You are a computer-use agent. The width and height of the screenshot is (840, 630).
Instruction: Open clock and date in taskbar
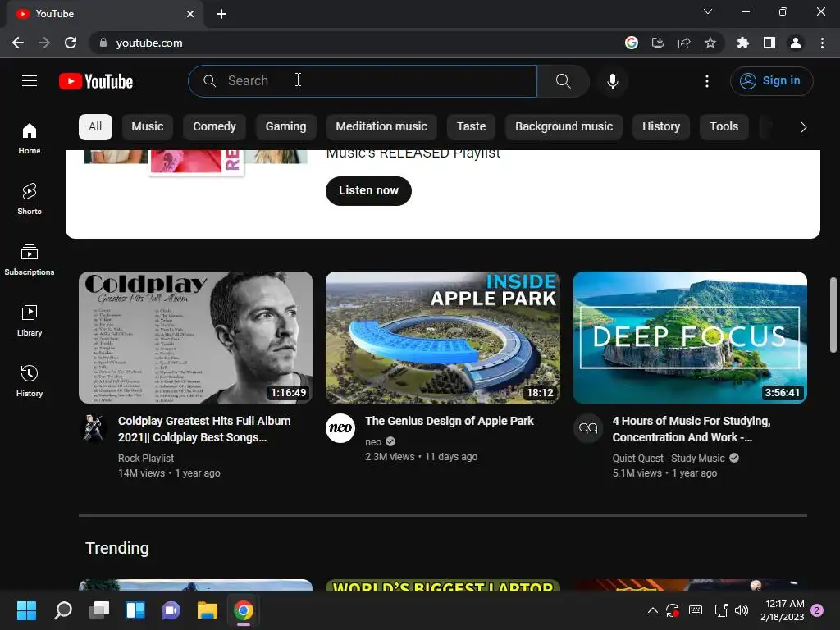click(782, 610)
